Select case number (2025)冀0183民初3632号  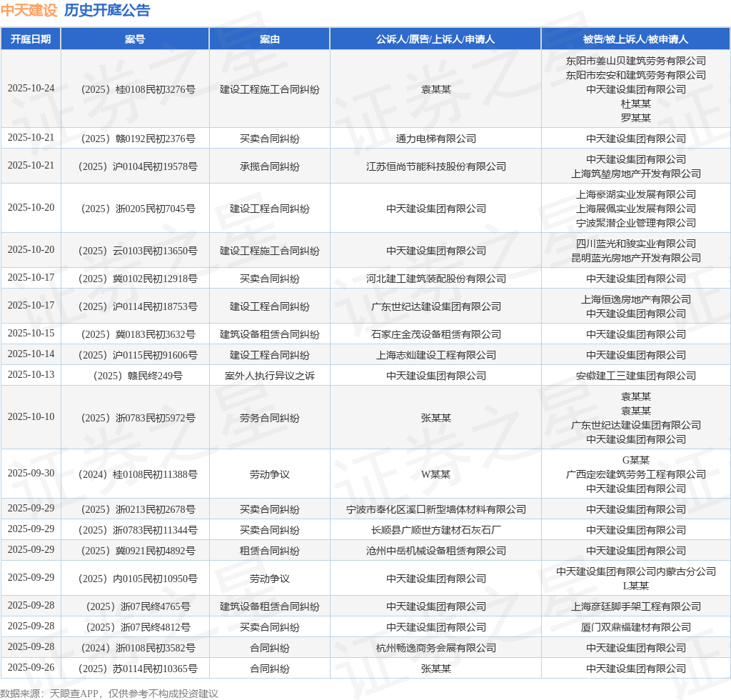coord(138,334)
